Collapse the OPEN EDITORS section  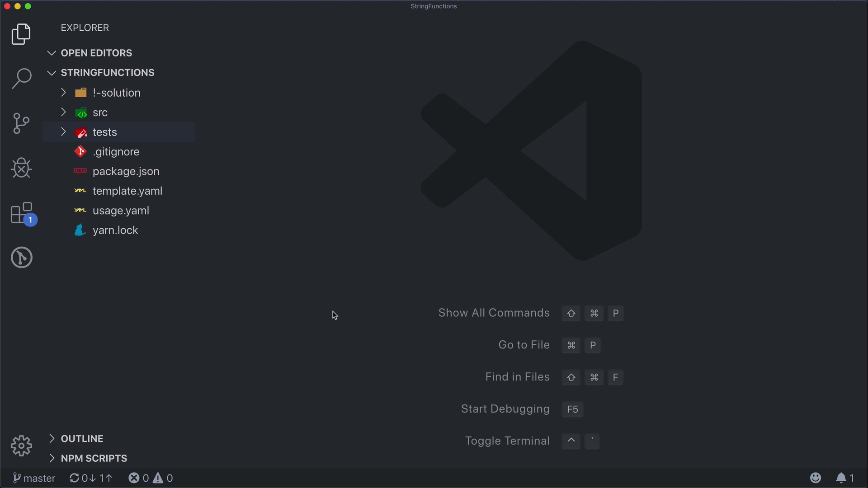(x=96, y=53)
